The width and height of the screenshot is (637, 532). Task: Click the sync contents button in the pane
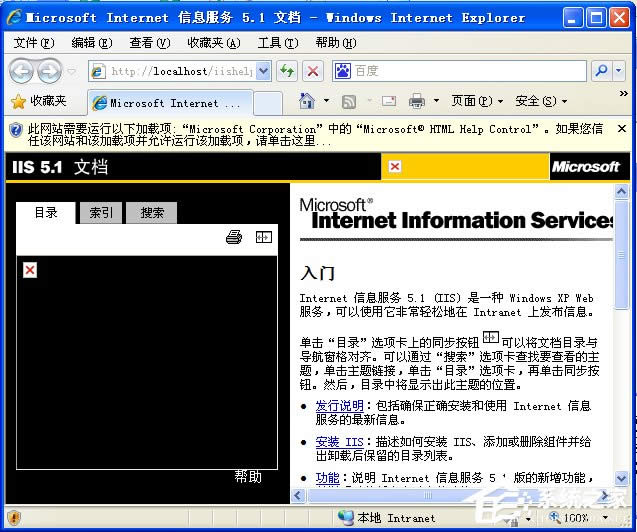click(263, 237)
